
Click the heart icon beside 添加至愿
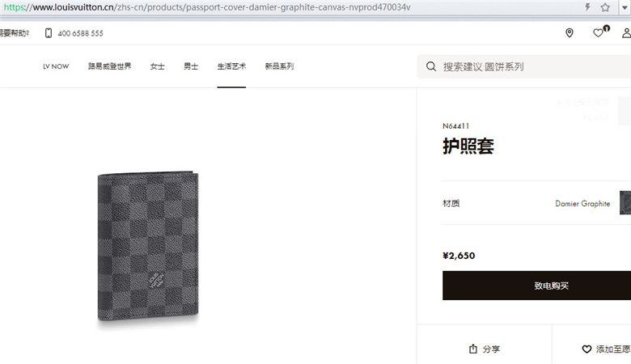coord(587,349)
